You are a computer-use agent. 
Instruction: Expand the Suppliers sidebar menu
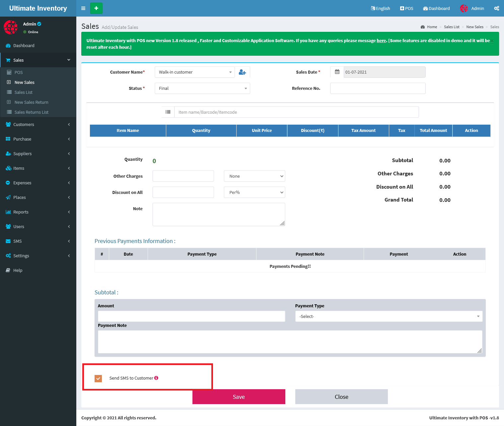(38, 154)
